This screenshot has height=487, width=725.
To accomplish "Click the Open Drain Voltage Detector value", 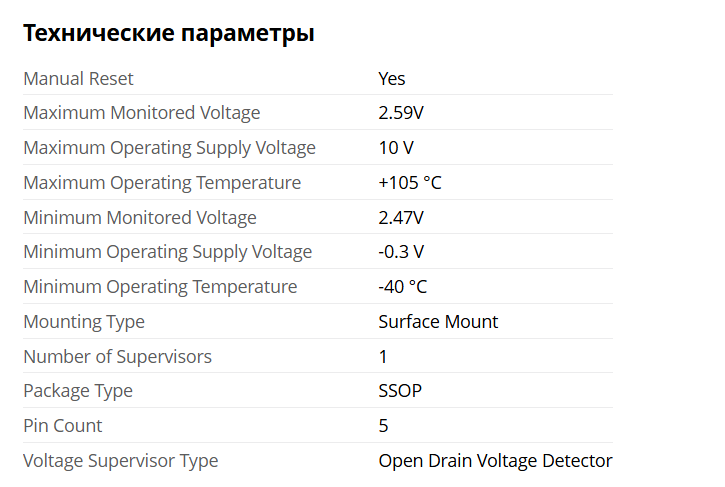I will click(x=495, y=461).
